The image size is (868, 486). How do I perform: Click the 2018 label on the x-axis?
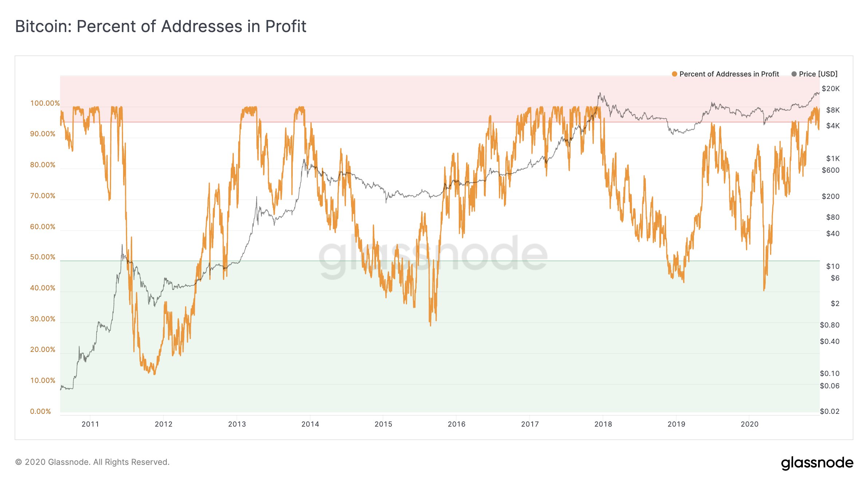[x=603, y=424]
